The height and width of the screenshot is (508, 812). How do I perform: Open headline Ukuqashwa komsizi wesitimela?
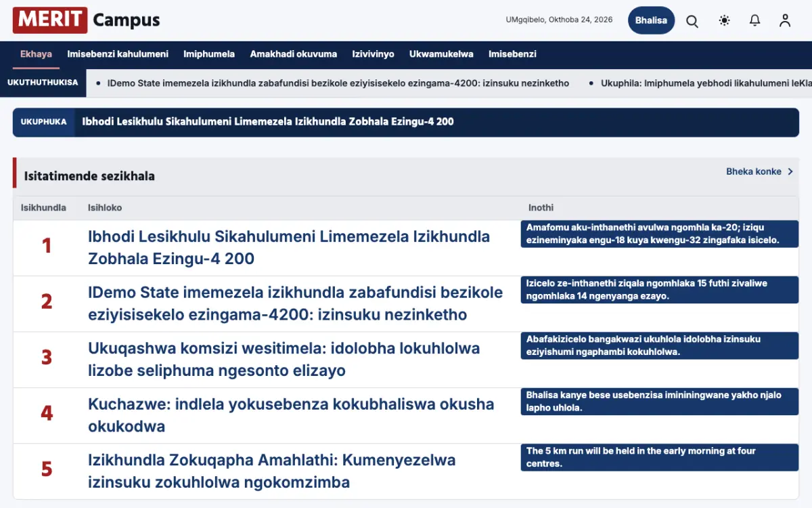pyautogui.click(x=284, y=360)
